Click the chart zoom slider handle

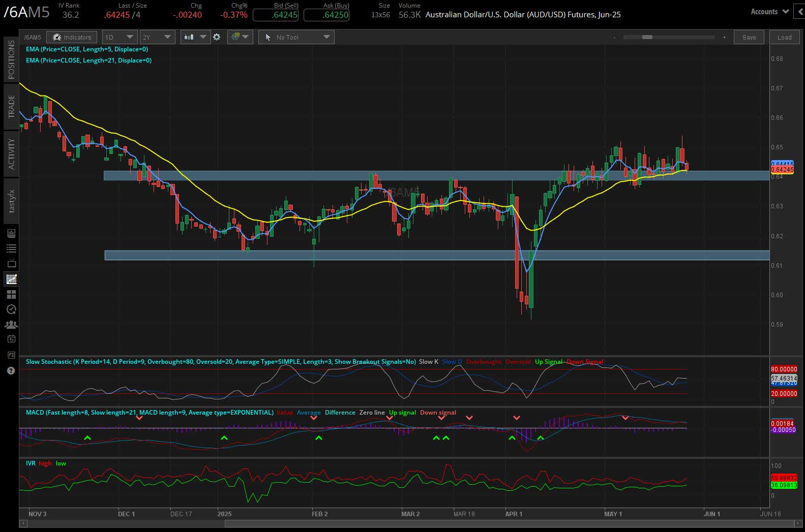tap(647, 37)
